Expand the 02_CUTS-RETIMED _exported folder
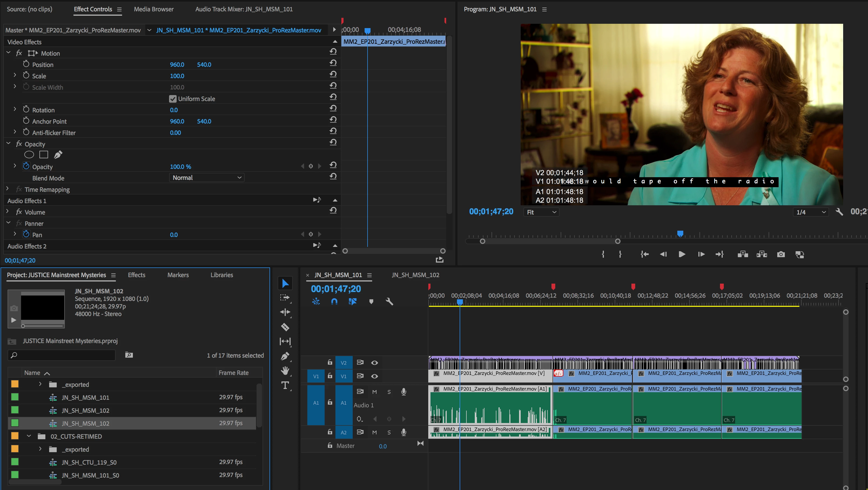Image resolution: width=868 pixels, height=490 pixels. coord(40,449)
